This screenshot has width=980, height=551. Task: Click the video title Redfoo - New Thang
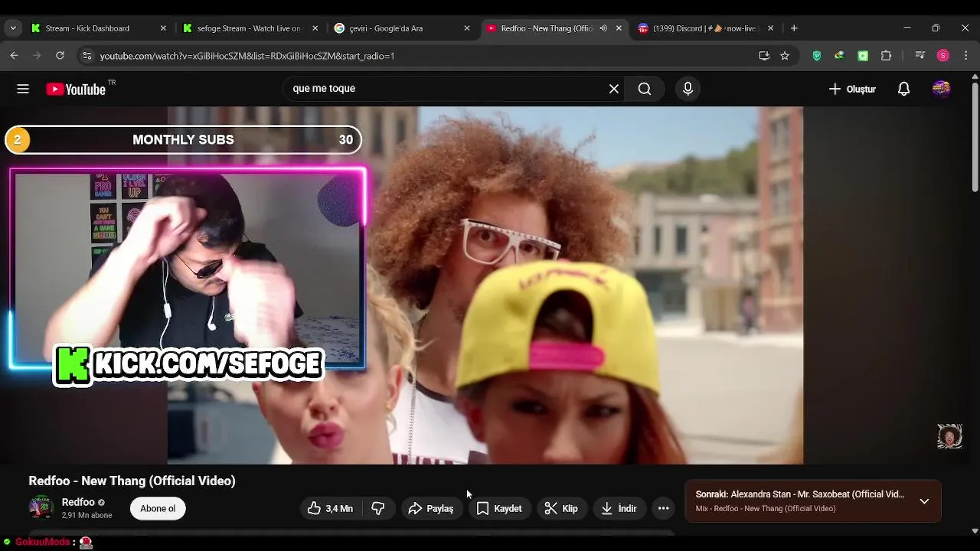[132, 481]
